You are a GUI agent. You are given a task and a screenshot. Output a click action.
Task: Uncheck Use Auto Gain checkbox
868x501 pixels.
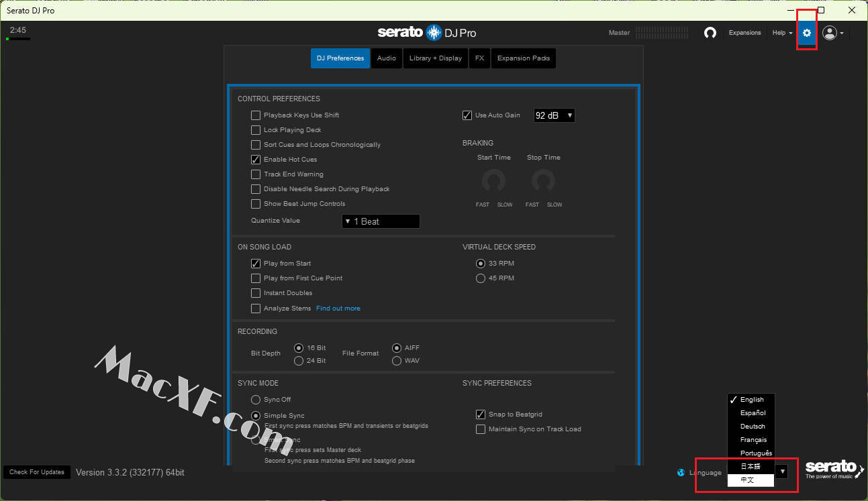point(467,115)
